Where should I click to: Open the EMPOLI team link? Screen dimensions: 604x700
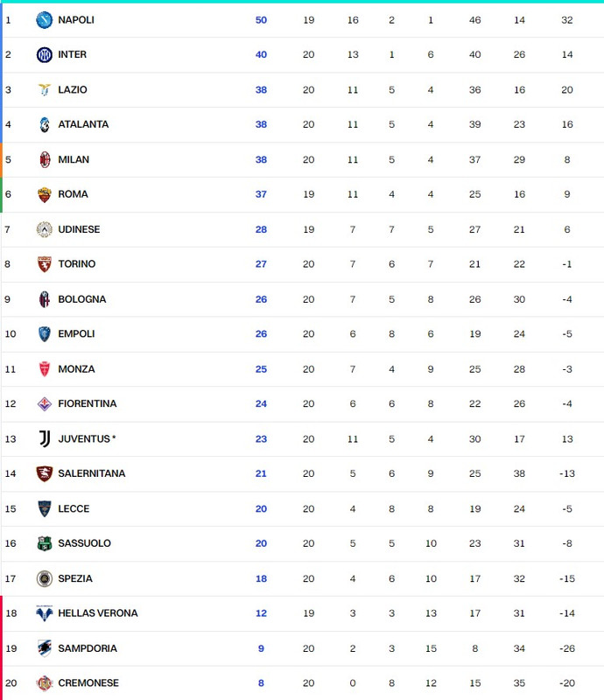[x=76, y=334]
